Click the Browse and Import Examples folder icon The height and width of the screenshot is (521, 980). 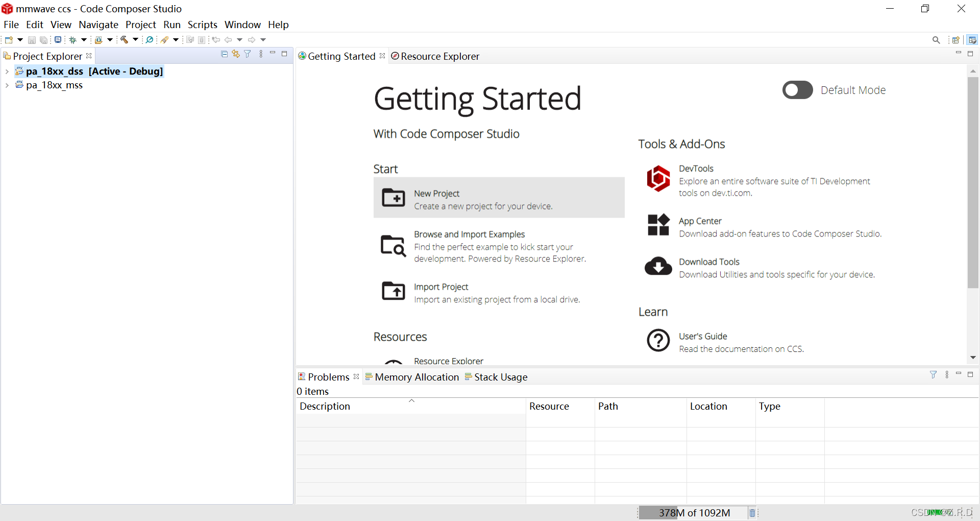[394, 246]
